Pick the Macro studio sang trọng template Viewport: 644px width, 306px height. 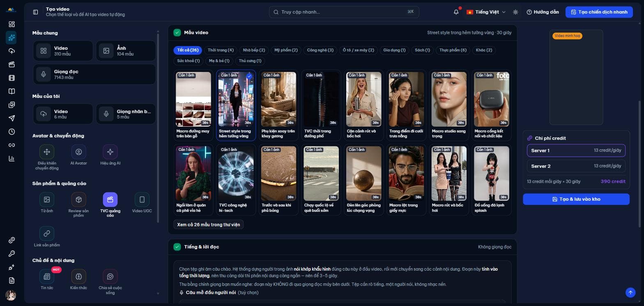(x=449, y=106)
